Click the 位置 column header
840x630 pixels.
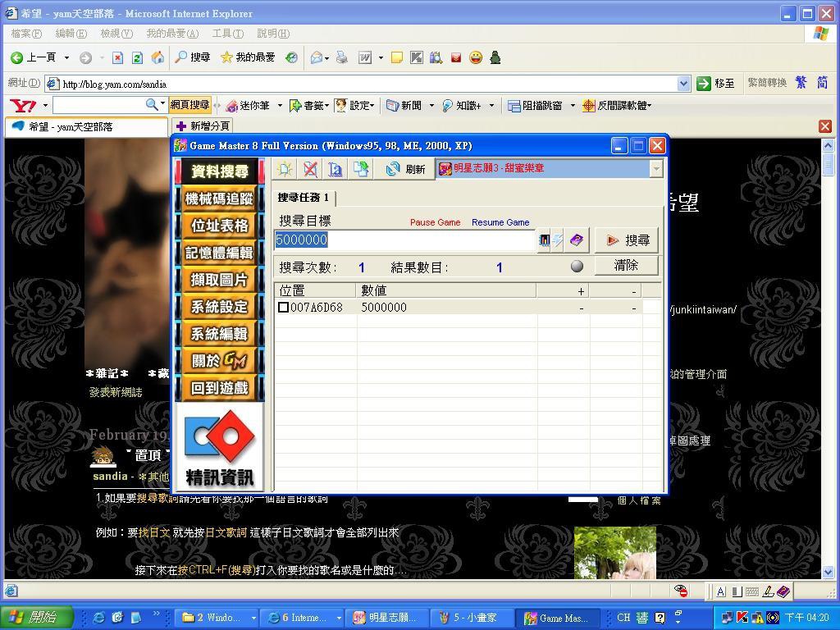coord(315,290)
